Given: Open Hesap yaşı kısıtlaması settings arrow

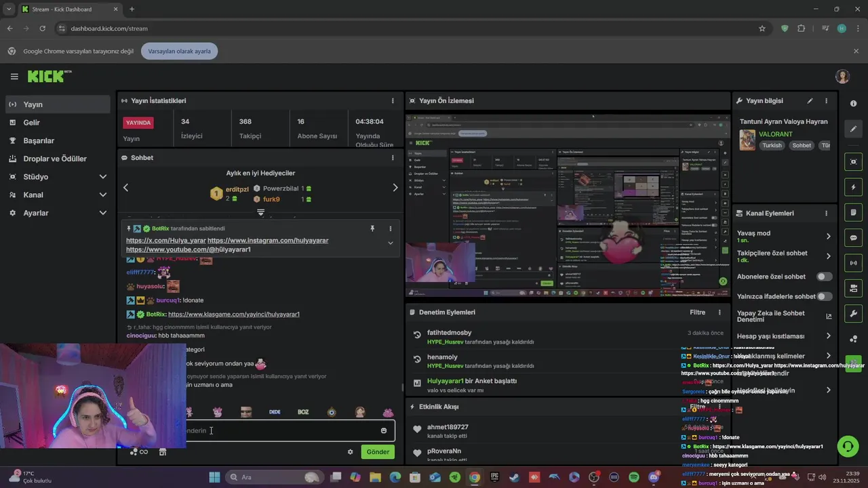Looking at the screenshot, I should click(828, 336).
